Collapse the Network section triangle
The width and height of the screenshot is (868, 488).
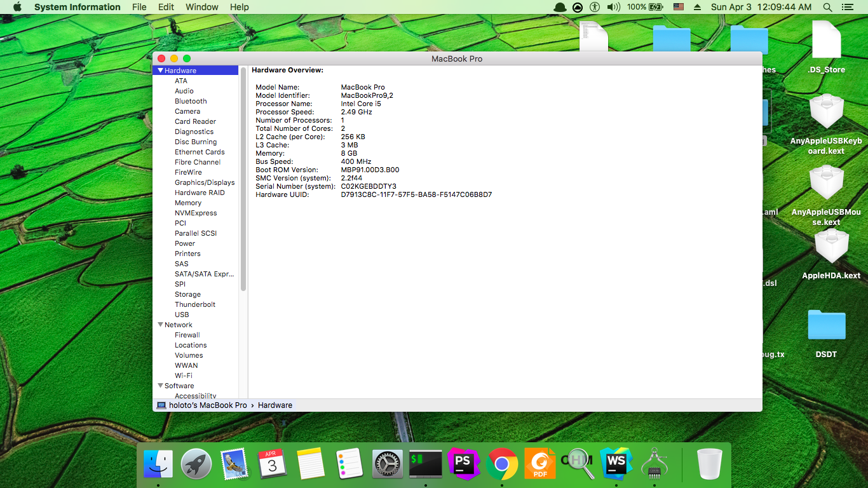coord(161,325)
